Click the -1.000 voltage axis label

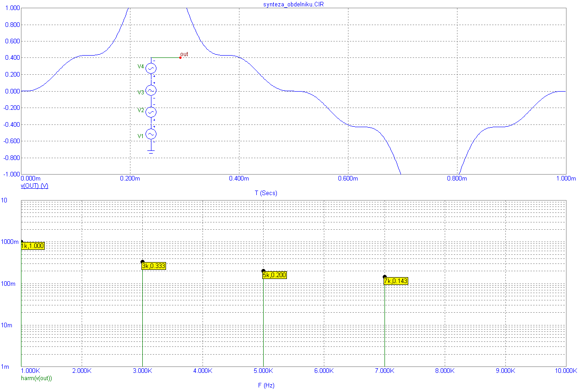(11, 175)
